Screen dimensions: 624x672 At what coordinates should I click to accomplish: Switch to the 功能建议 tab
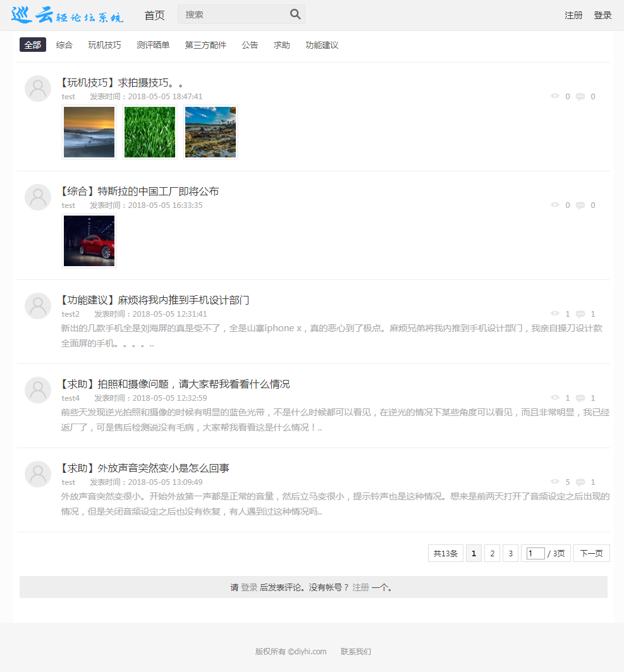point(321,45)
